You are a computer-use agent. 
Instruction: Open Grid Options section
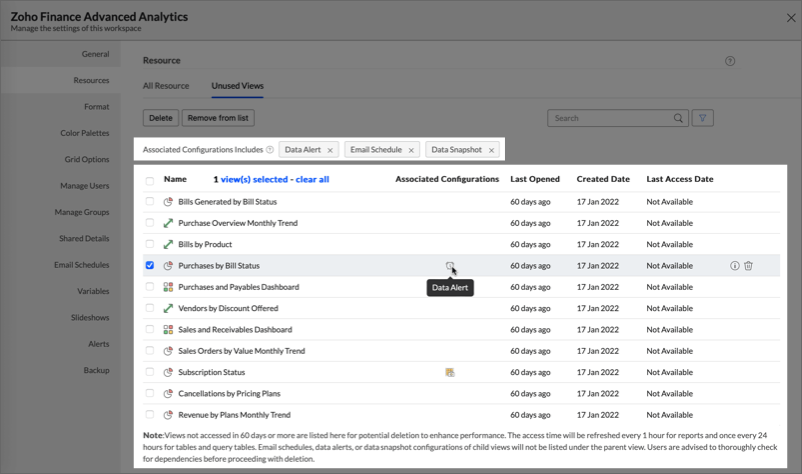coord(60,160)
